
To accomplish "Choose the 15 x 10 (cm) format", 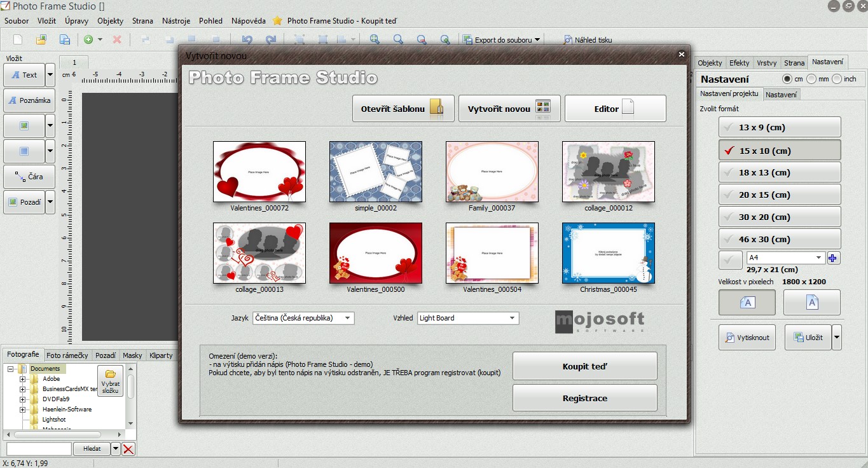I will (780, 151).
